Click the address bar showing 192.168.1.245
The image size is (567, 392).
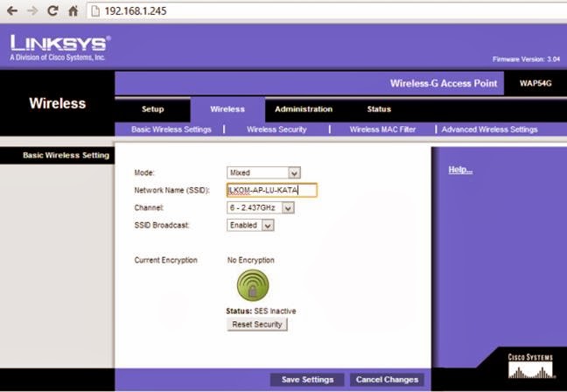pos(325,10)
